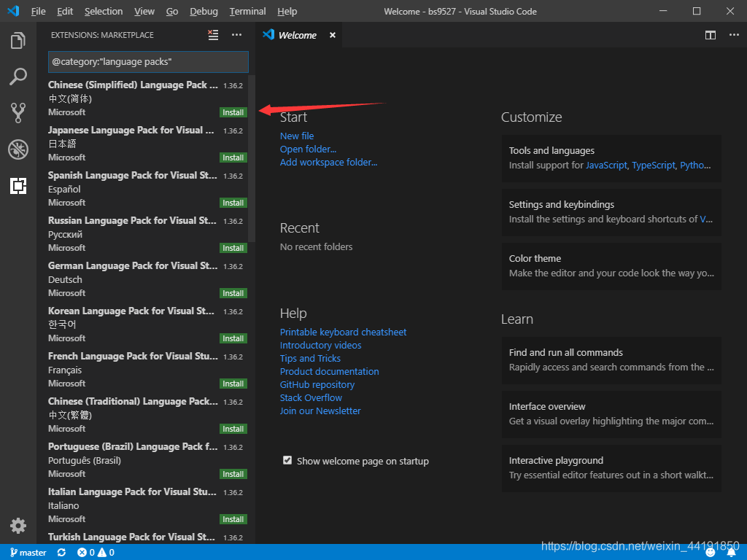Open the Debug view icon
The height and width of the screenshot is (560, 747).
click(x=18, y=149)
